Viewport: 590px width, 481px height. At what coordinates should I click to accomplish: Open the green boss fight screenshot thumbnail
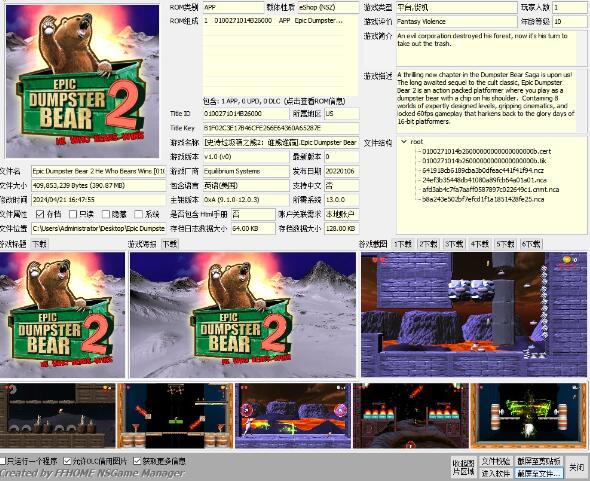[528, 416]
